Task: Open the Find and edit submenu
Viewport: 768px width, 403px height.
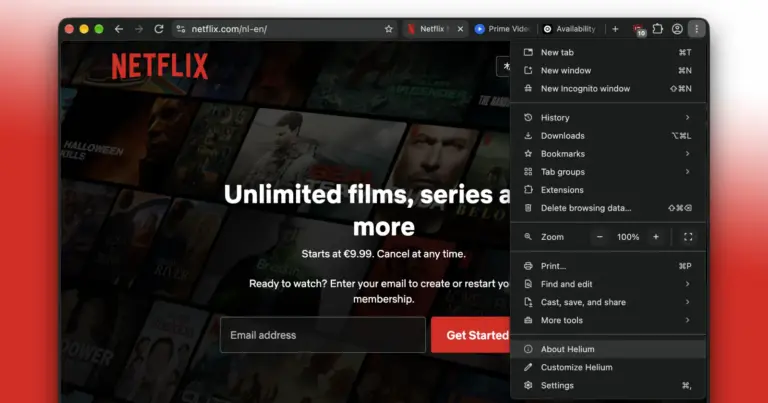Action: pyautogui.click(x=608, y=284)
